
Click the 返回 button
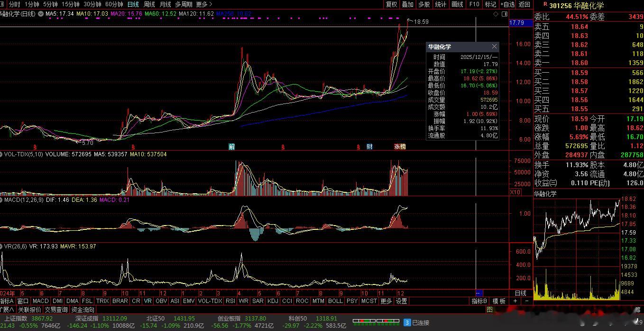point(524,4)
